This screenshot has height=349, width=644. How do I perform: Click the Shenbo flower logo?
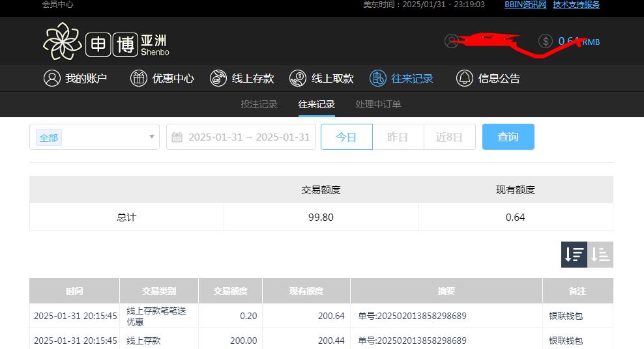[63, 41]
